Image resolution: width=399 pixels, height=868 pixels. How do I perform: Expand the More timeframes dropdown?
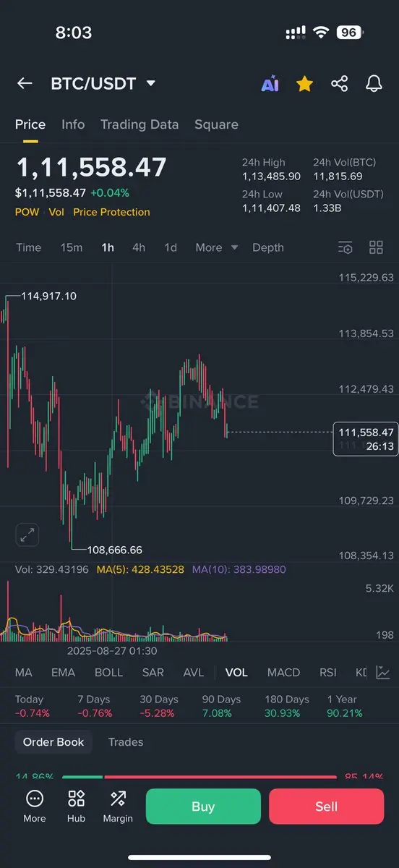coord(216,247)
